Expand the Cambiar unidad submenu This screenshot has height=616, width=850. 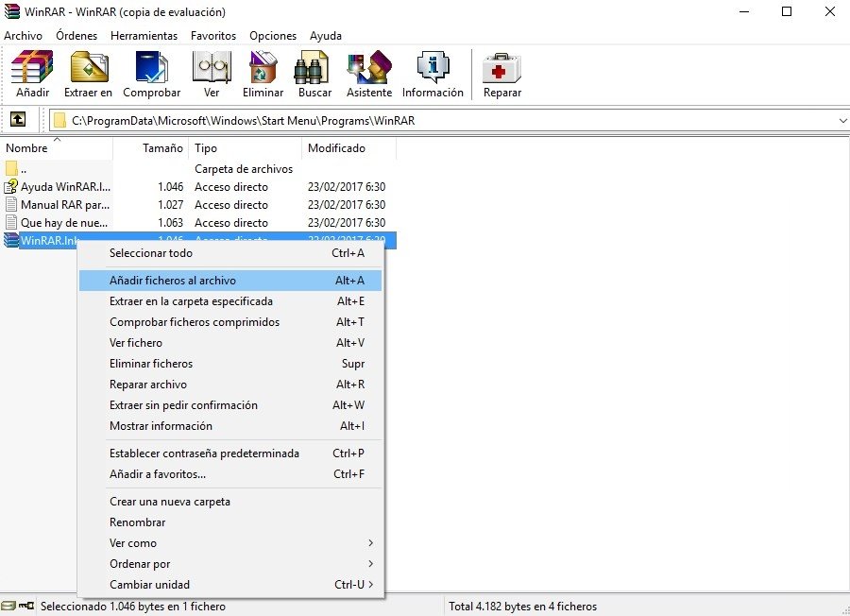click(371, 584)
